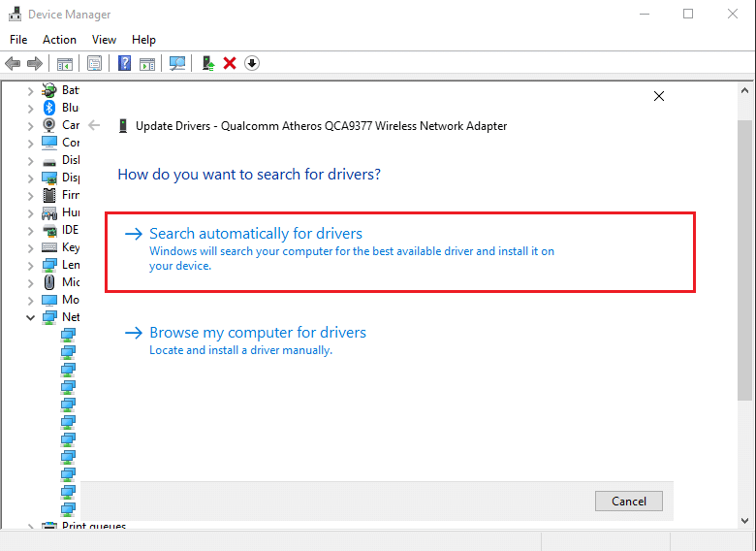This screenshot has height=551, width=756.
Task: Click the red X Uninstall device icon
Action: click(x=230, y=63)
